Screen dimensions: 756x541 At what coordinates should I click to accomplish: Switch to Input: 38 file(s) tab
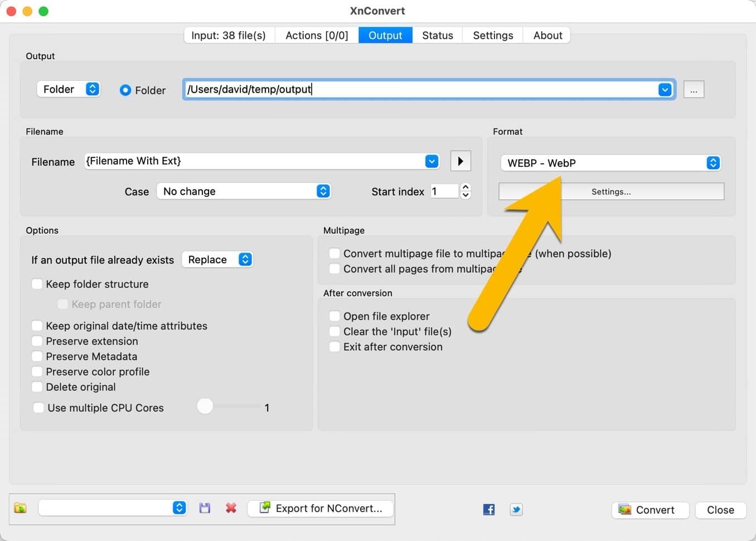(229, 35)
